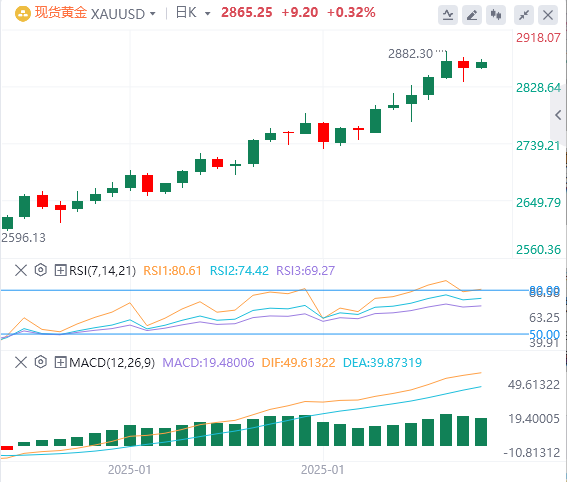Select the drawing pencil tool icon
This screenshot has height=482, width=567.
[472, 15]
